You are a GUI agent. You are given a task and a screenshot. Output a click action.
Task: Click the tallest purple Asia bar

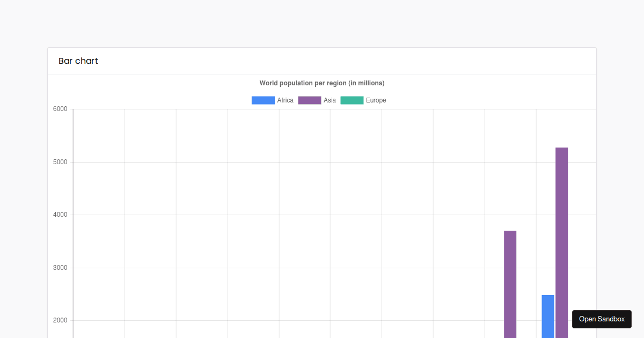tap(561, 241)
